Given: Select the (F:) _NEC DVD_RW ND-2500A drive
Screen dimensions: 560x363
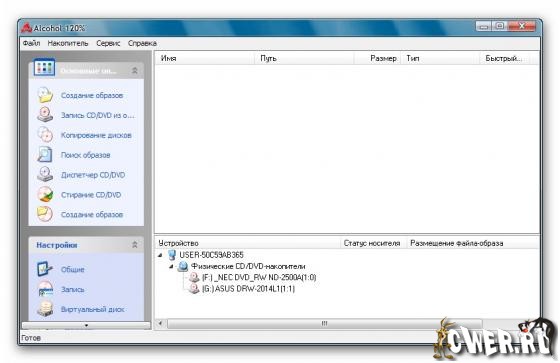Looking at the screenshot, I should point(259,277).
